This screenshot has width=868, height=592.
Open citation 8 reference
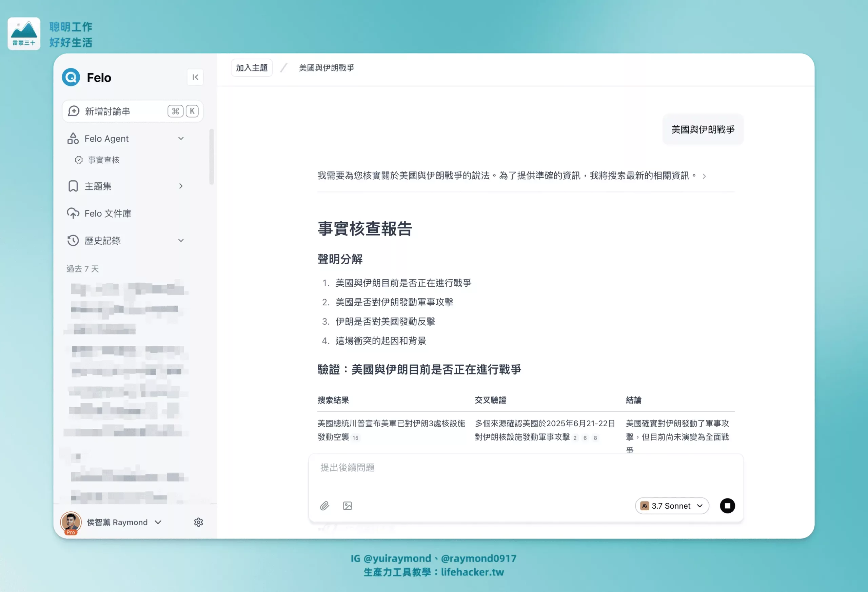[x=595, y=438]
